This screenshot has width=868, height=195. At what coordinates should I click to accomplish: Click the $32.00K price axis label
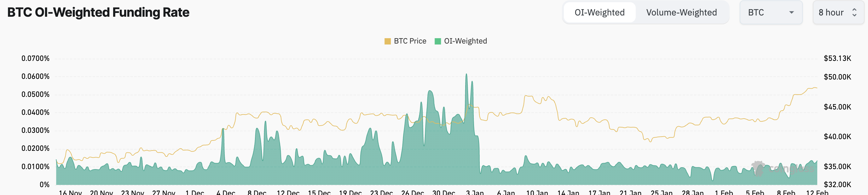point(837,185)
